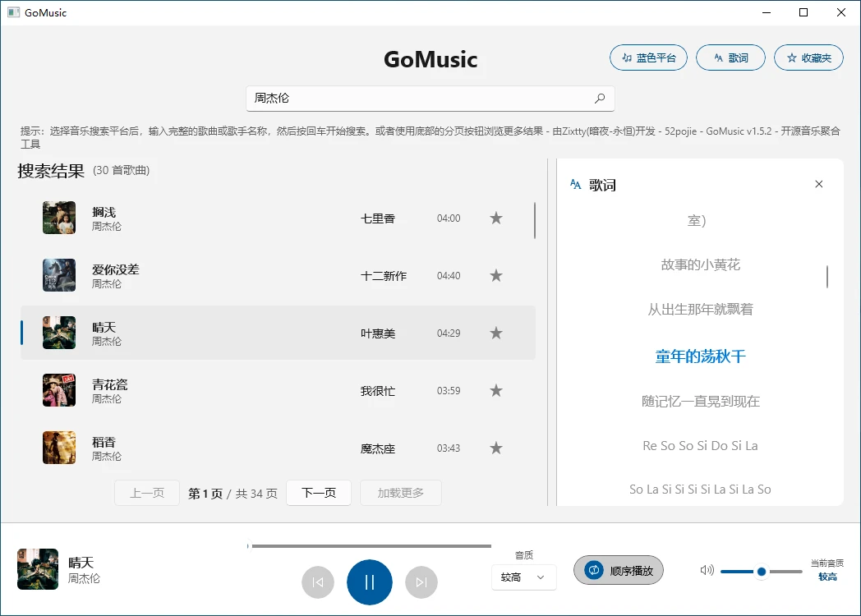Click the search magnifier icon
The image size is (861, 616).
pos(600,99)
